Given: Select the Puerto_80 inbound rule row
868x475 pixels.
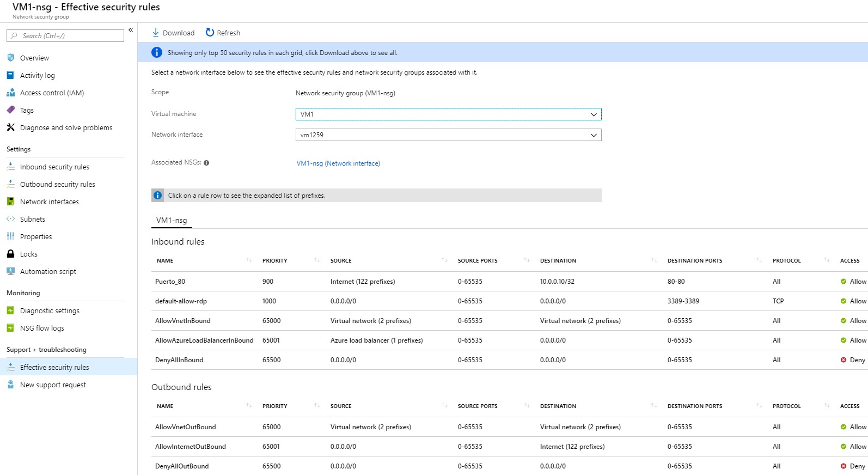Looking at the screenshot, I should click(x=510, y=282).
